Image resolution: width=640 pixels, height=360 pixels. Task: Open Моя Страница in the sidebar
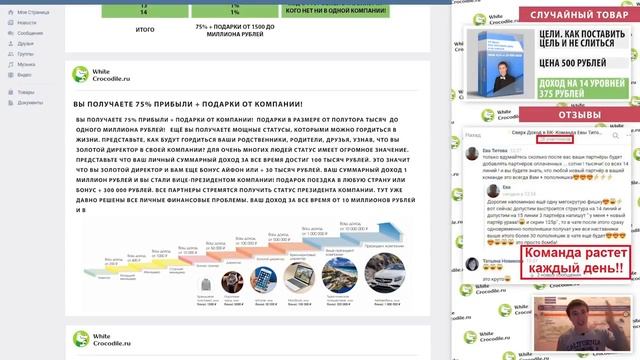pos(33,12)
